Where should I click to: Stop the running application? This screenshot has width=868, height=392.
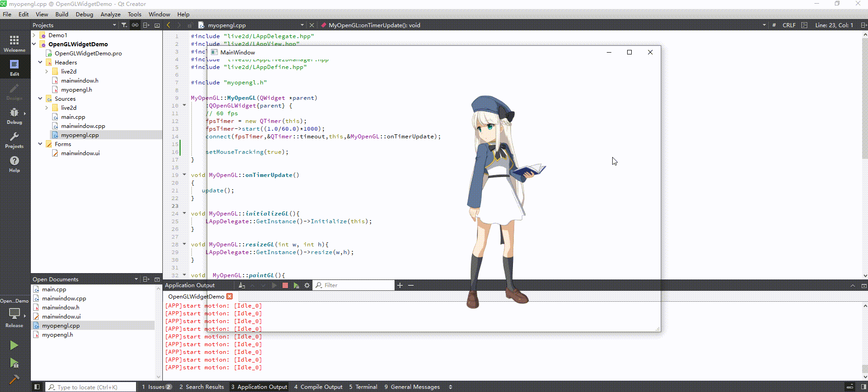pyautogui.click(x=285, y=285)
